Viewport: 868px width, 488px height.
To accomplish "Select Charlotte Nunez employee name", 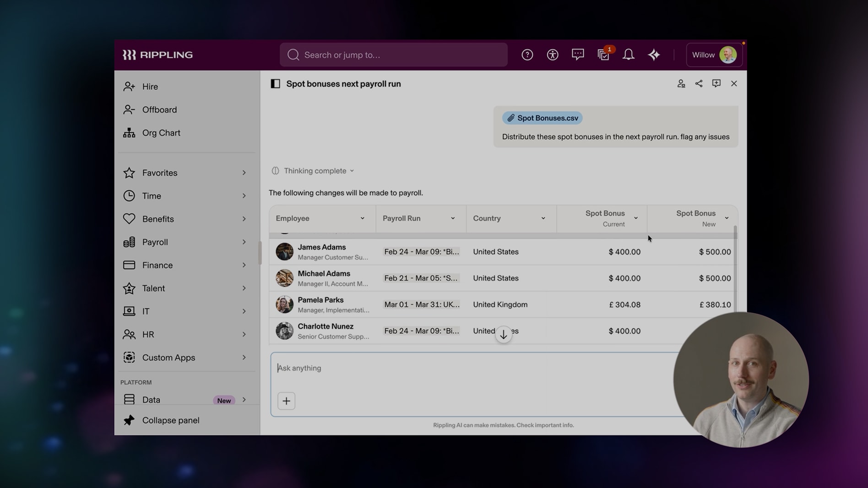I will click(325, 326).
